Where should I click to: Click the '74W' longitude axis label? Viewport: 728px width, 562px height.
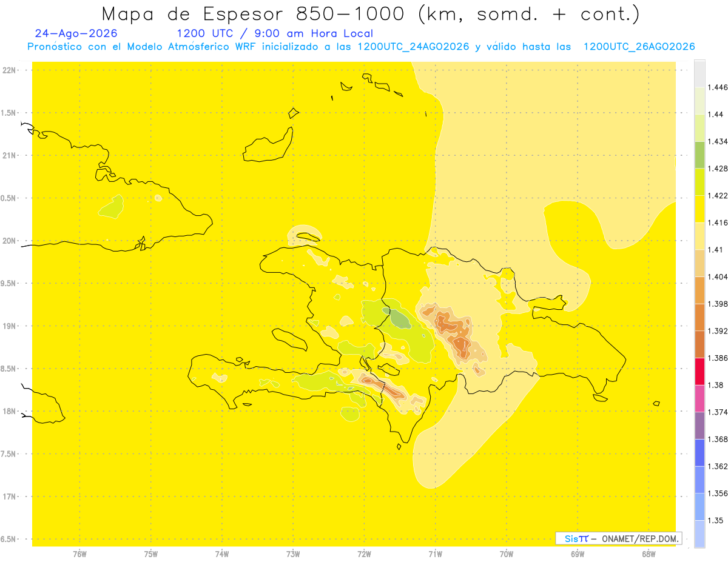pyautogui.click(x=222, y=554)
